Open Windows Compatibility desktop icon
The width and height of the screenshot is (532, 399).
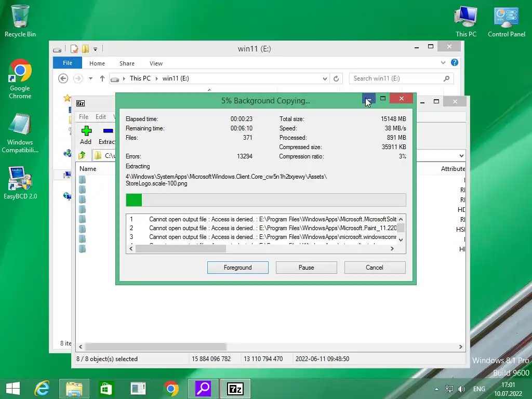pyautogui.click(x=20, y=133)
